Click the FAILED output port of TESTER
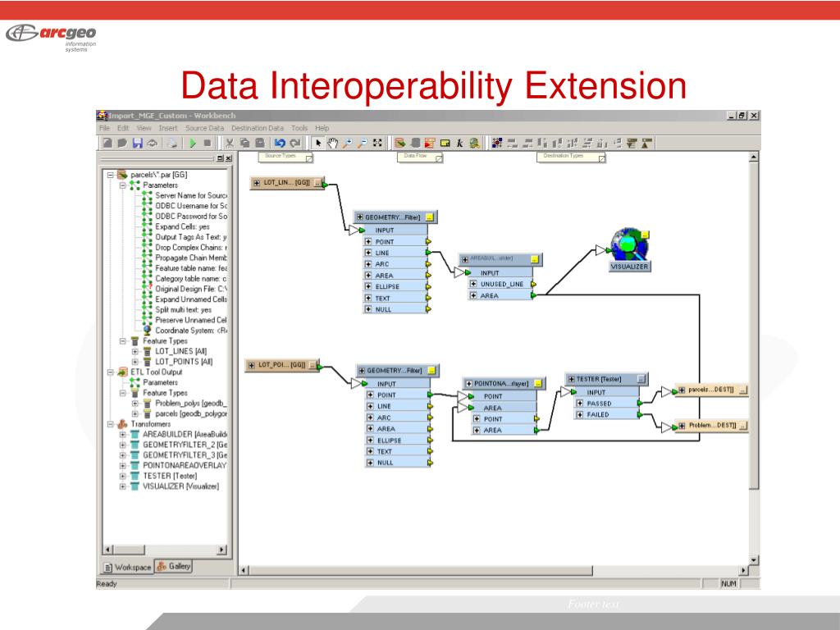The height and width of the screenshot is (630, 840). (640, 414)
